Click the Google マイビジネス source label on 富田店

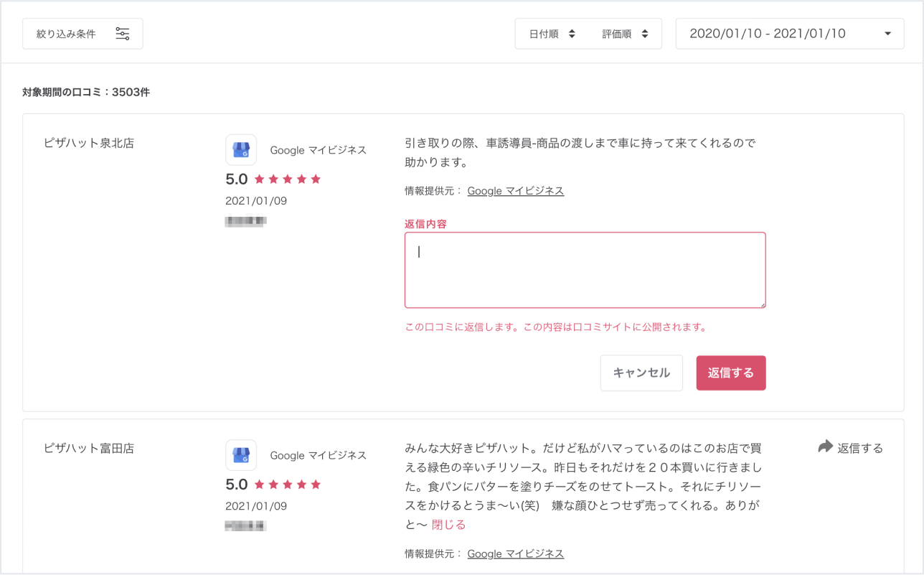point(319,455)
